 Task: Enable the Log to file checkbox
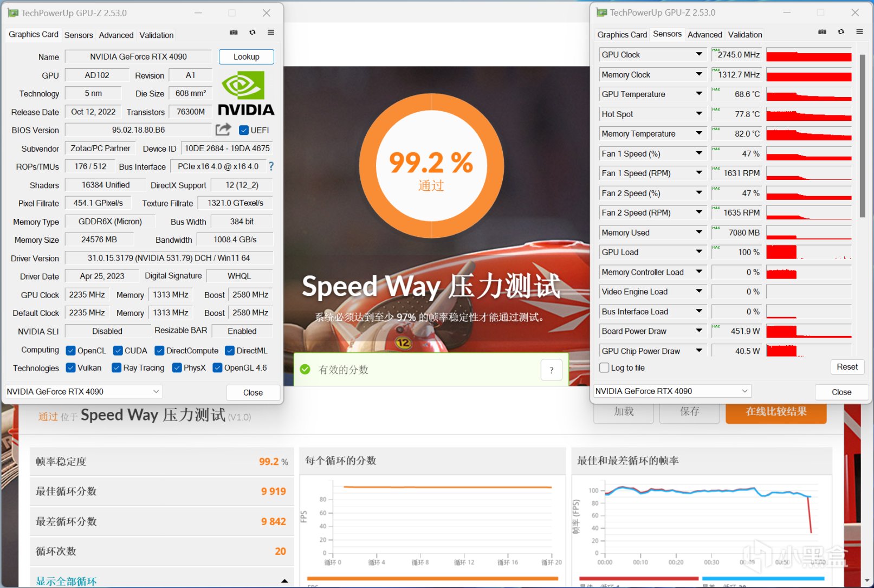[604, 367]
